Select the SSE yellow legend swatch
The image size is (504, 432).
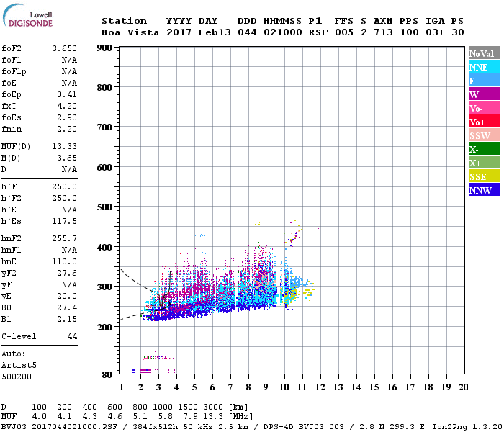pos(484,176)
